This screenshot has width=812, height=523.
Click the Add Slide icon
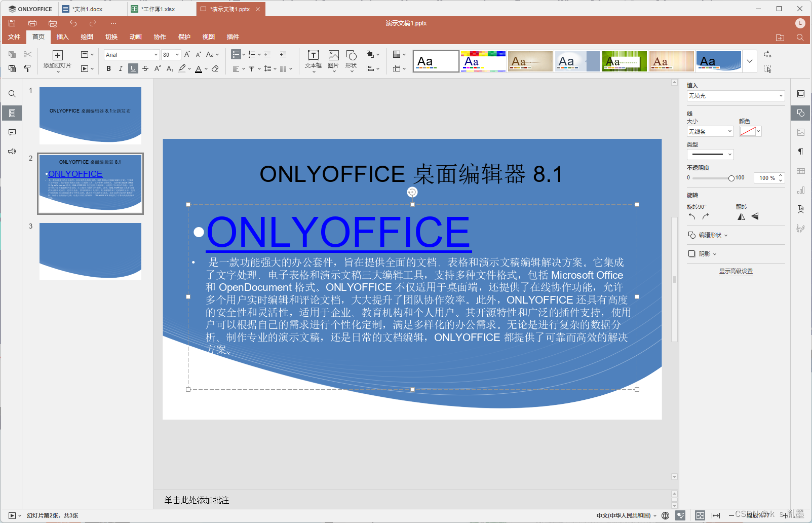click(x=58, y=55)
